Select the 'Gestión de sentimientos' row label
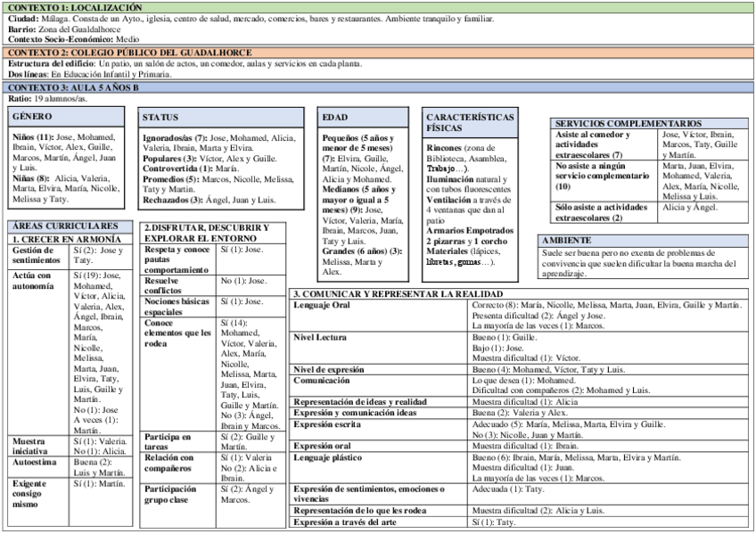 38,256
